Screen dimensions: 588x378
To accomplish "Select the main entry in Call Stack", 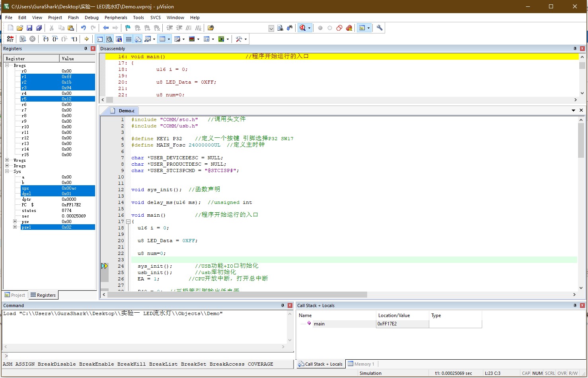I will 319,324.
